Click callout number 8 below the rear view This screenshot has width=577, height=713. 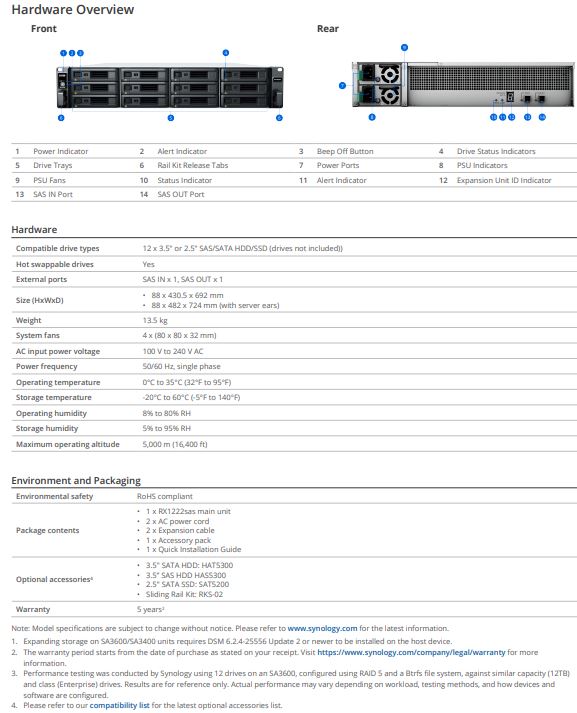[x=372, y=117]
